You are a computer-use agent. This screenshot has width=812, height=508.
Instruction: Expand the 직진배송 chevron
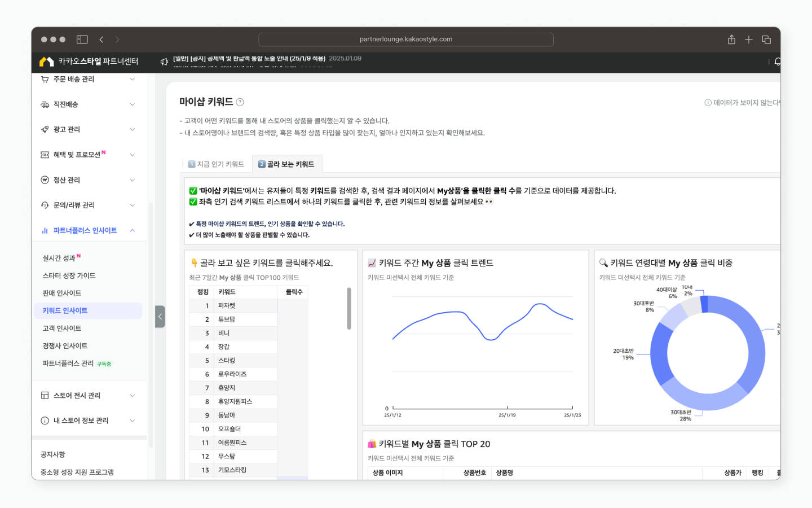click(x=133, y=104)
